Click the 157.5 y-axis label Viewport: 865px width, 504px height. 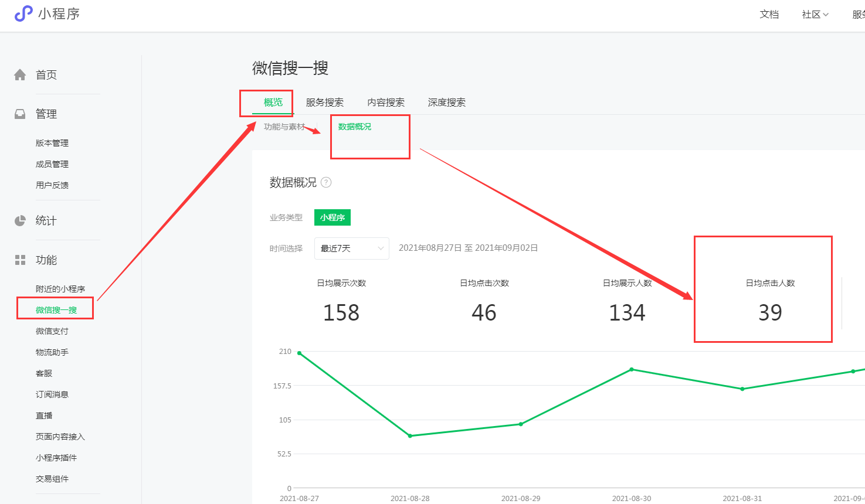tap(283, 386)
